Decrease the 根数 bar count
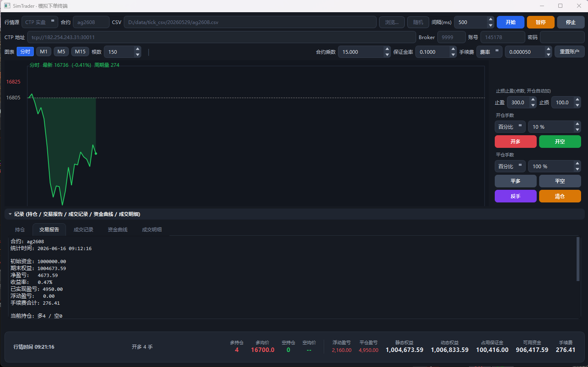The width and height of the screenshot is (588, 367). [x=138, y=55]
